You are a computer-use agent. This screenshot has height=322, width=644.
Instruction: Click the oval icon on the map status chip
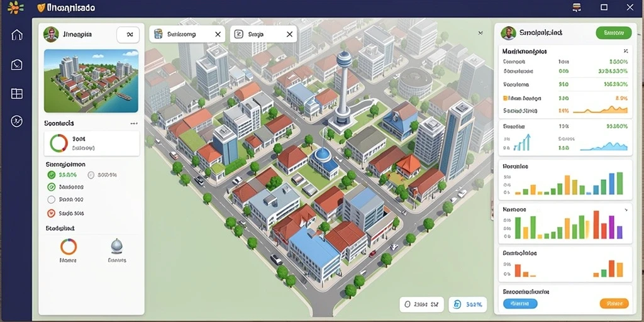click(x=408, y=305)
